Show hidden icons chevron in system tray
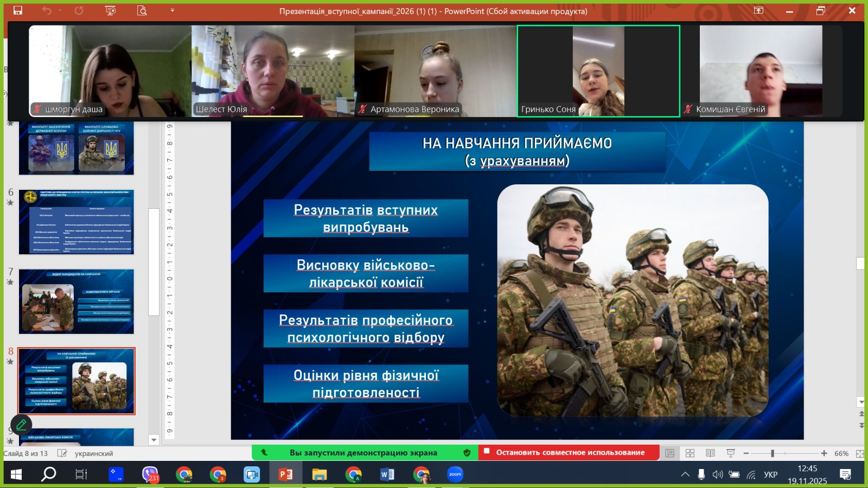Screen dimensions: 868x488 click(x=685, y=474)
